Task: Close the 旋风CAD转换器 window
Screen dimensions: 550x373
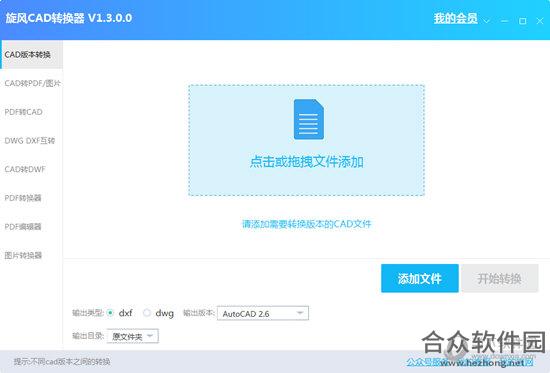Action: click(540, 21)
